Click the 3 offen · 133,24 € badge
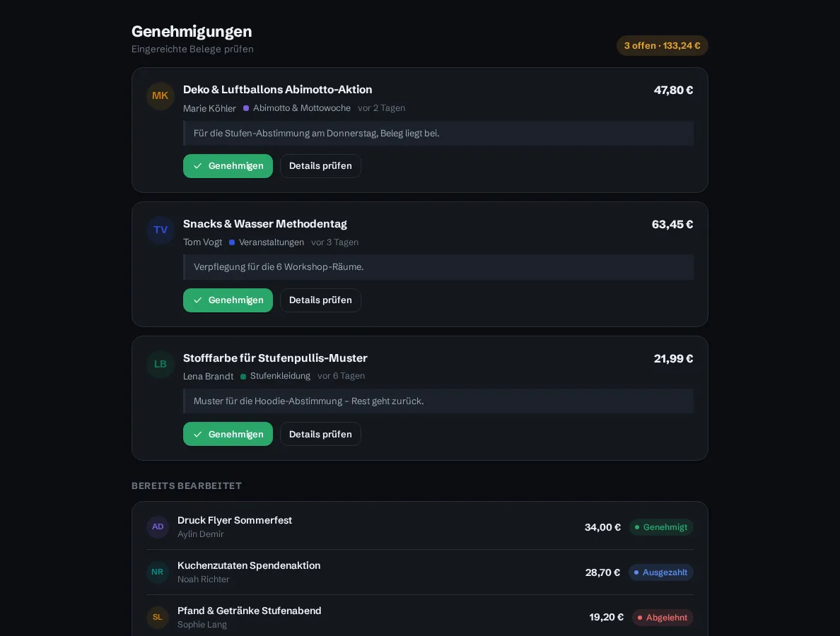Image resolution: width=840 pixels, height=636 pixels. [662, 45]
